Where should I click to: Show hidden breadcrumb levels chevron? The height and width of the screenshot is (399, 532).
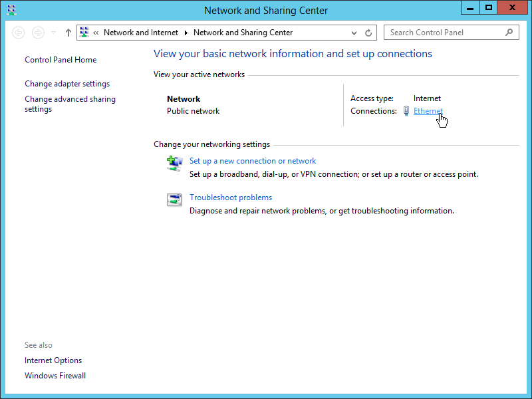click(96, 33)
